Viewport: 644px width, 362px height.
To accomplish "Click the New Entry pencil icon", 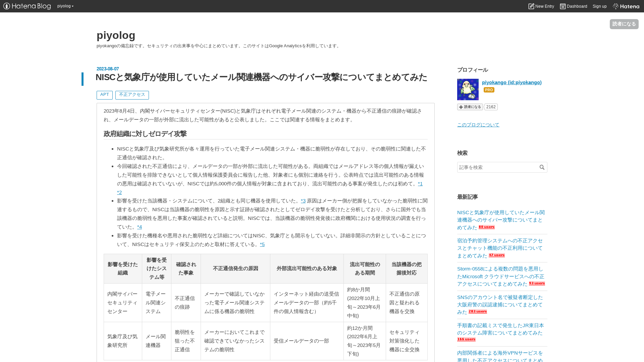I will (x=531, y=6).
